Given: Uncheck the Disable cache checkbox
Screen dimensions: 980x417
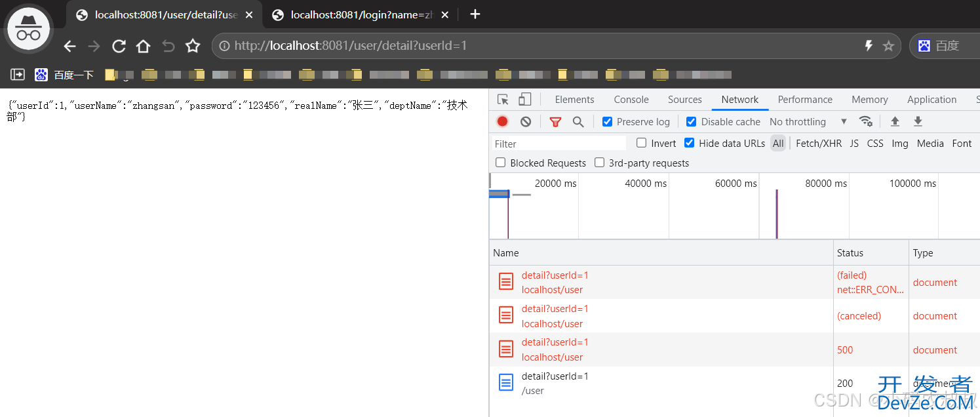Looking at the screenshot, I should 691,121.
